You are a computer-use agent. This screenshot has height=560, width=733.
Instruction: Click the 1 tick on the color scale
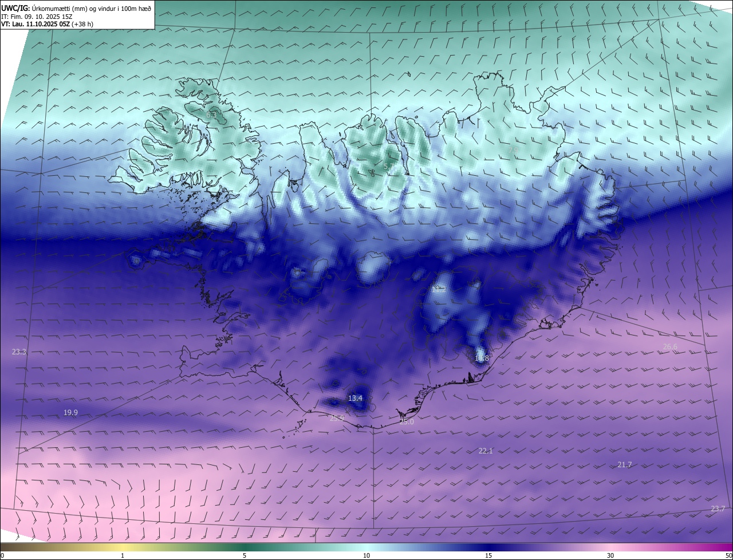[123, 555]
